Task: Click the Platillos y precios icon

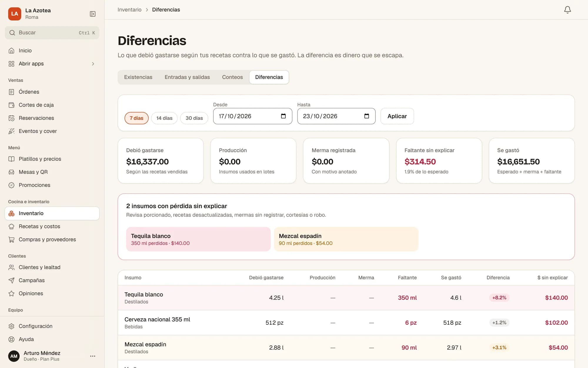Action: [11, 159]
